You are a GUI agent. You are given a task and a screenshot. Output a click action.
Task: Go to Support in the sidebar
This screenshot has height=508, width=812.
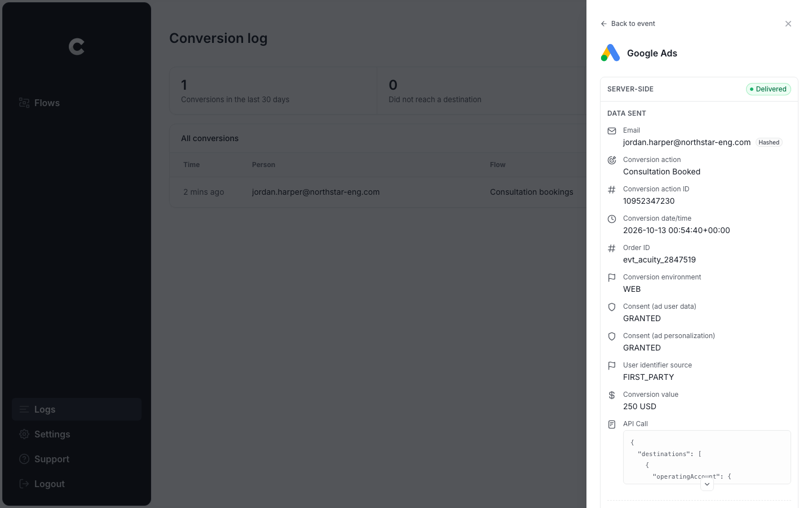(x=77, y=459)
